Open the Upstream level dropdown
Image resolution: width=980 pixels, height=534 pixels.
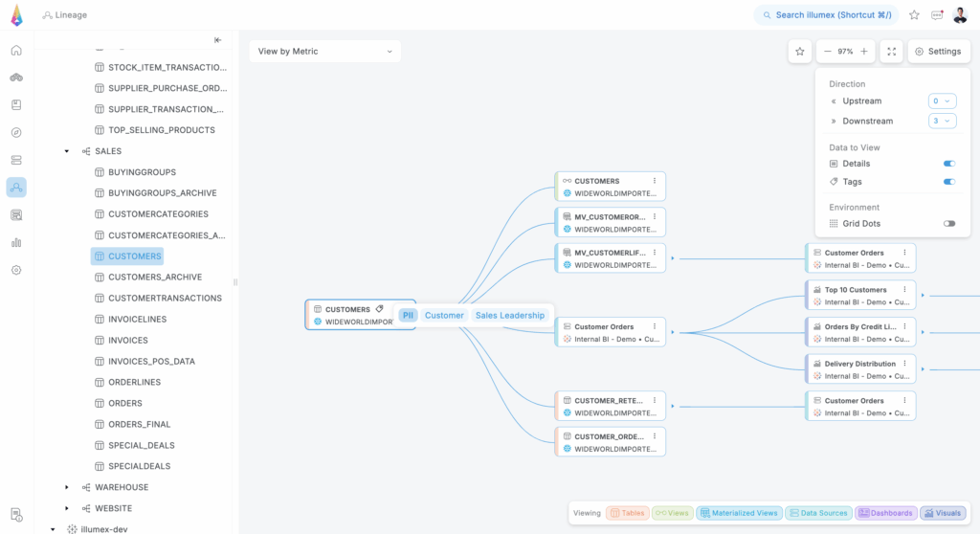point(942,101)
